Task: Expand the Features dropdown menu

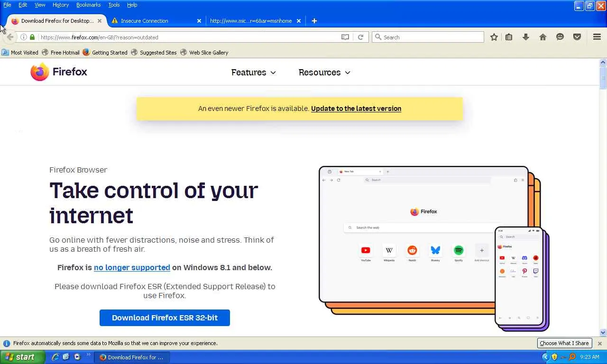Action: 253,73
